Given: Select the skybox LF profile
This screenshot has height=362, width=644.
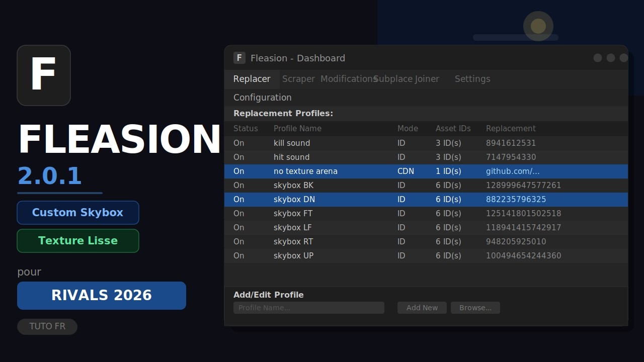Looking at the screenshot, I should (426, 228).
